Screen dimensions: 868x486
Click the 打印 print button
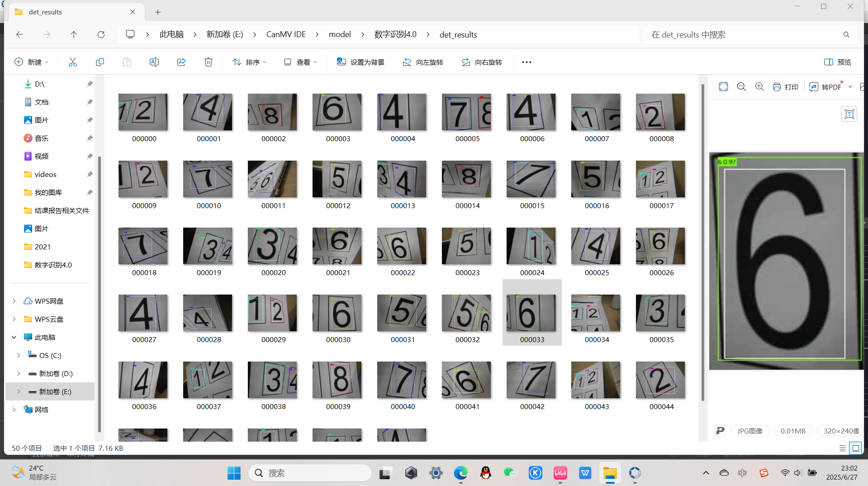pos(786,86)
